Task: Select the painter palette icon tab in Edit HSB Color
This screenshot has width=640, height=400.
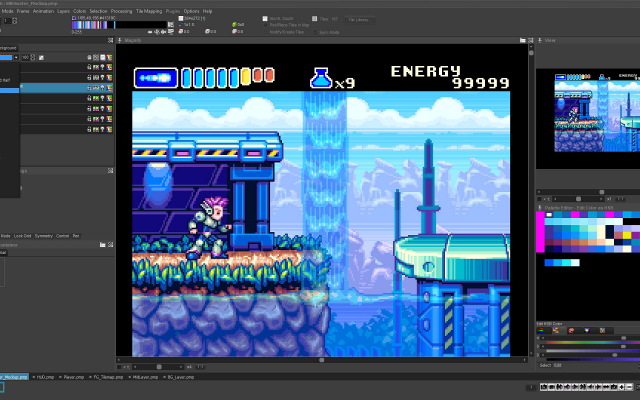Action: [x=571, y=330]
